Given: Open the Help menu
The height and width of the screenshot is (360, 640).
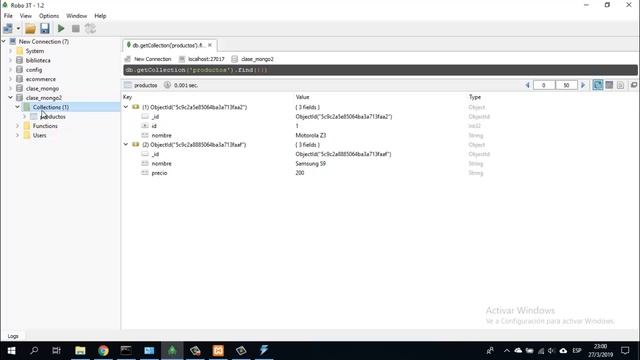Looking at the screenshot, I should point(100,16).
